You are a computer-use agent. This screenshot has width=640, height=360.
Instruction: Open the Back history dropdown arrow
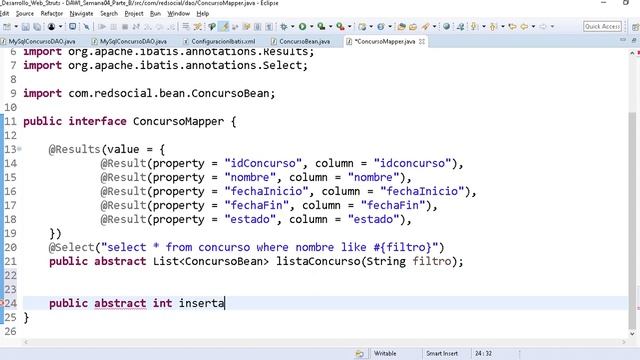(533, 27)
